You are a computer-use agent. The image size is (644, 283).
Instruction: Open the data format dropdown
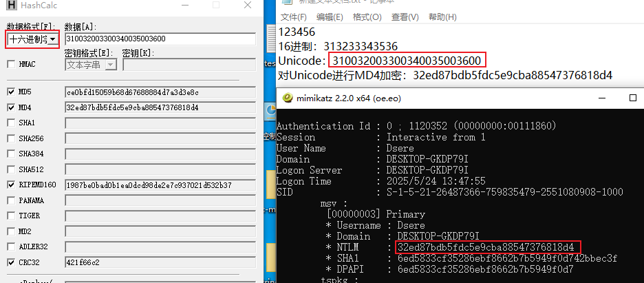pos(53,39)
